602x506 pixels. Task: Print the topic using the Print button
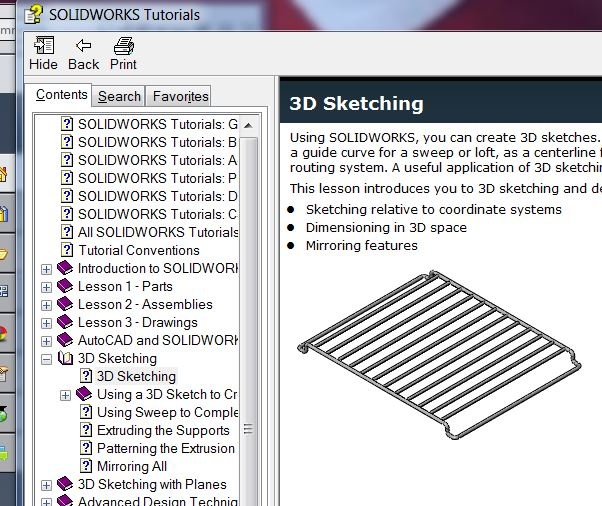pyautogui.click(x=123, y=53)
